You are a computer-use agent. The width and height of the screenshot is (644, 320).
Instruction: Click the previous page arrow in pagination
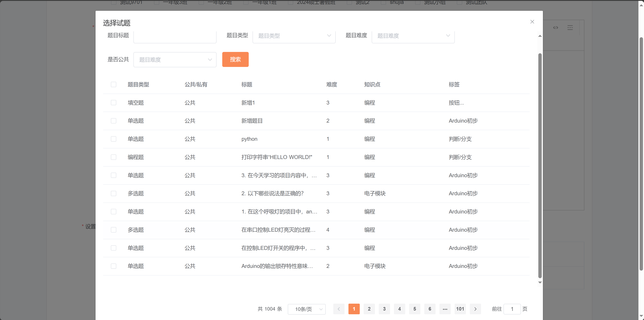[339, 309]
